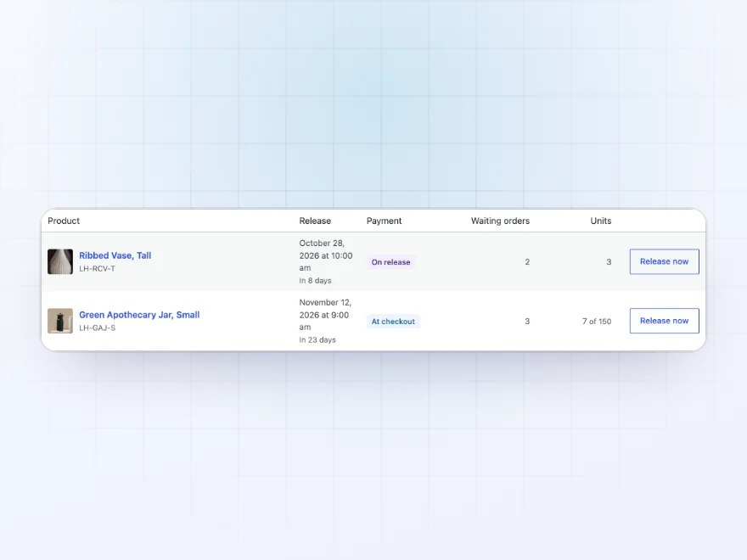Select the Release column header
This screenshot has height=560, width=747.
point(315,221)
